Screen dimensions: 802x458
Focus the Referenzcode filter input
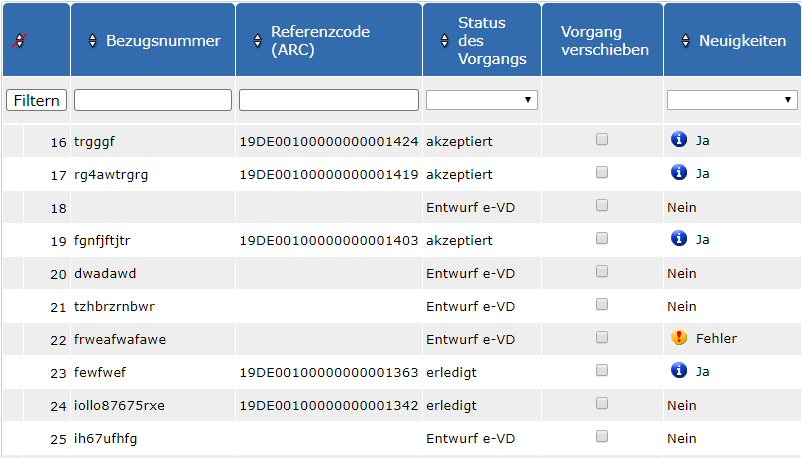329,100
